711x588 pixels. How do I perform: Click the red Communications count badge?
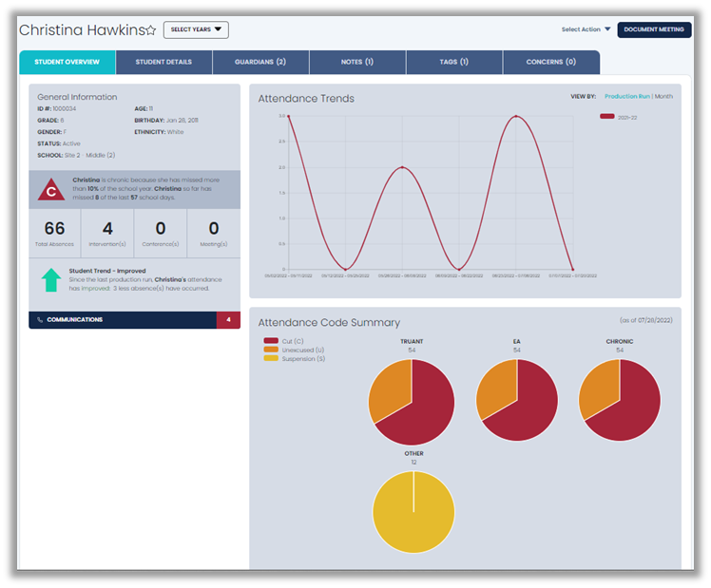click(228, 319)
